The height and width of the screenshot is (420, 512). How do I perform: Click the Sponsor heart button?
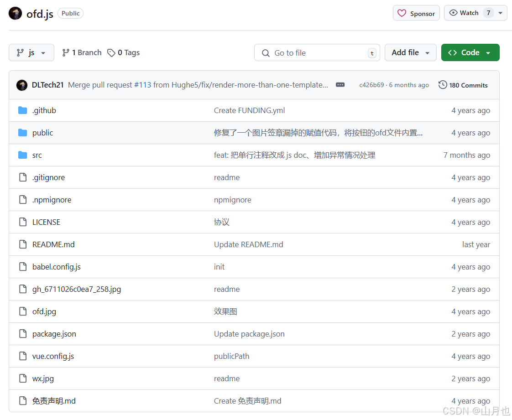tap(416, 13)
